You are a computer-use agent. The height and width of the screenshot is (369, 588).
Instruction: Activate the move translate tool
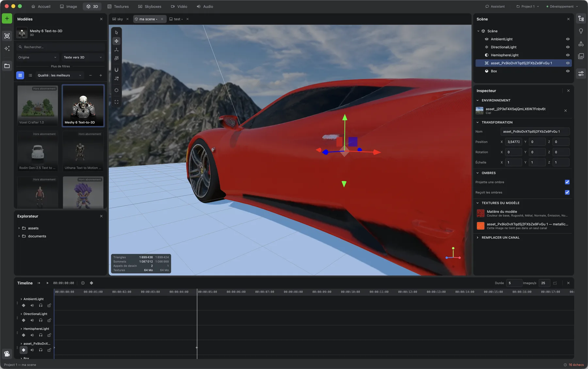[x=116, y=41]
